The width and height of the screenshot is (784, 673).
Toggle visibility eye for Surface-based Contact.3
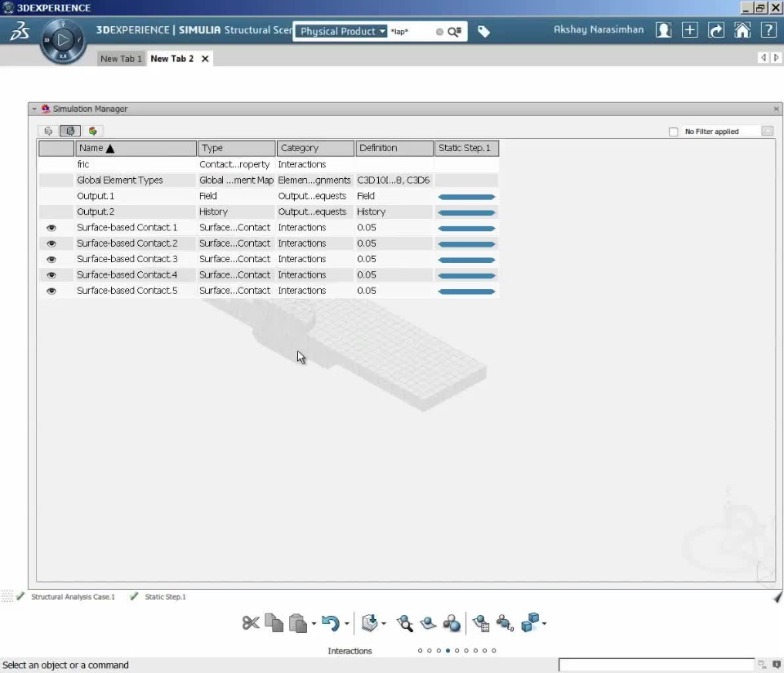(x=51, y=259)
